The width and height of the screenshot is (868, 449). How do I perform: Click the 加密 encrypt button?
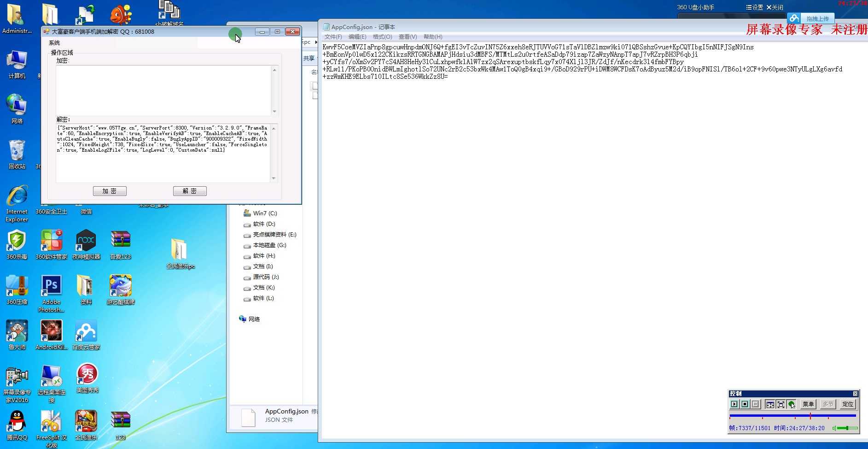(x=110, y=191)
